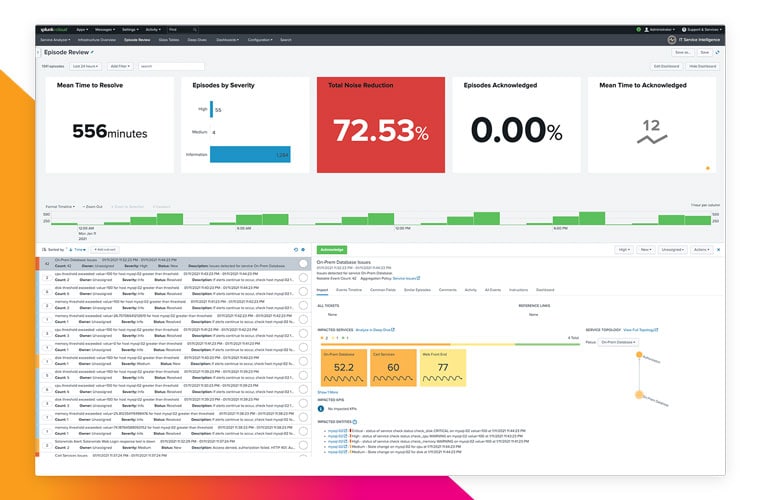Image resolution: width=760 pixels, height=500 pixels.
Task: Select the circle on the Count: 5 disk threshold row
Action: [303, 375]
